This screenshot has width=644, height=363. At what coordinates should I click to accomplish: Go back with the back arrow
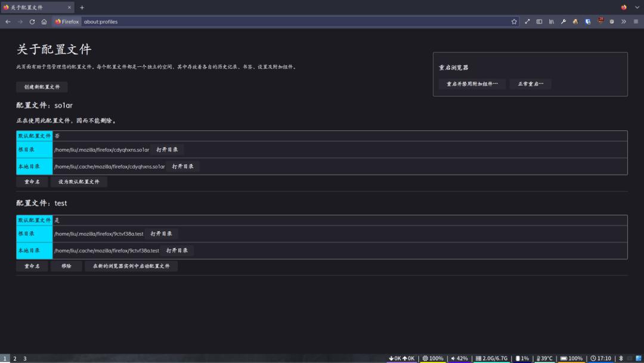[x=8, y=21]
